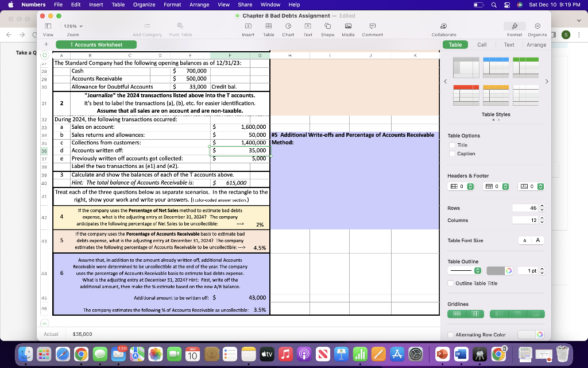Open the 125% zoom dropdown

pos(72,25)
